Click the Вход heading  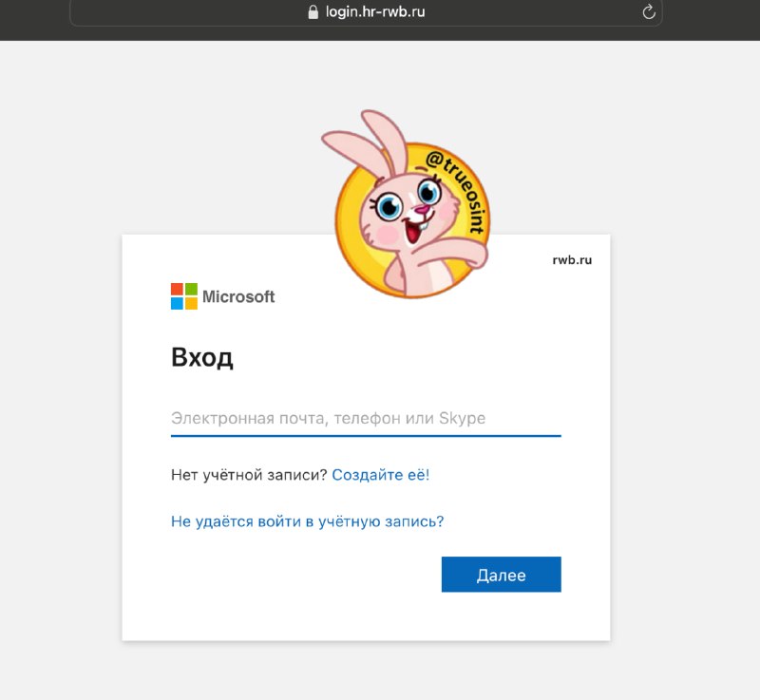click(x=202, y=357)
